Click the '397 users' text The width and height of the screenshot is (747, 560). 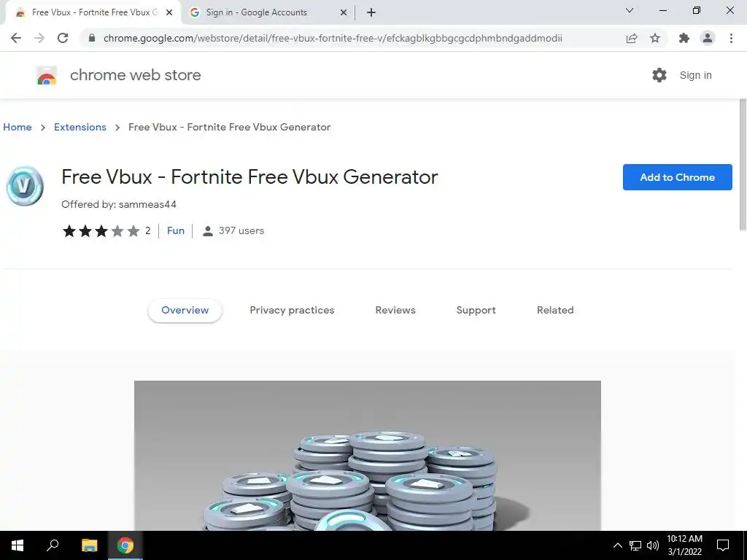click(241, 230)
